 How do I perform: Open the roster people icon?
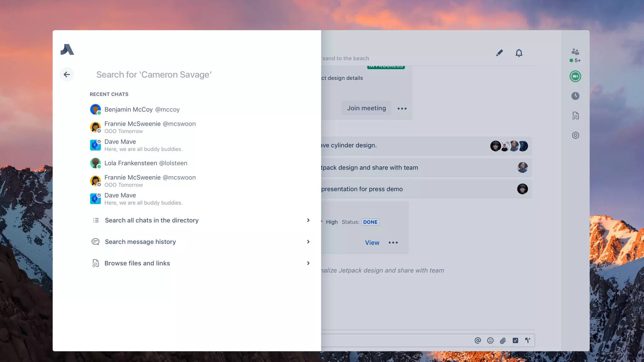[575, 52]
